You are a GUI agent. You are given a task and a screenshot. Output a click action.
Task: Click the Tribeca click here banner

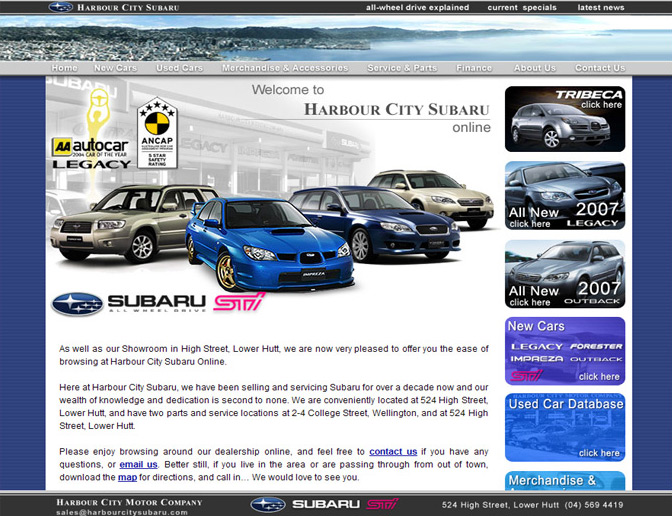[565, 119]
